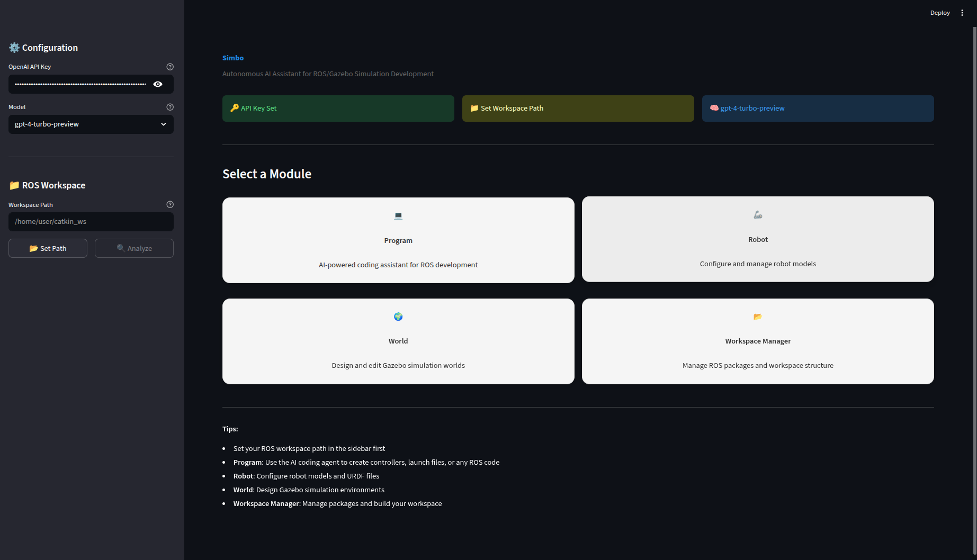
Task: Click the laptop icon in Program card
Action: 398,215
